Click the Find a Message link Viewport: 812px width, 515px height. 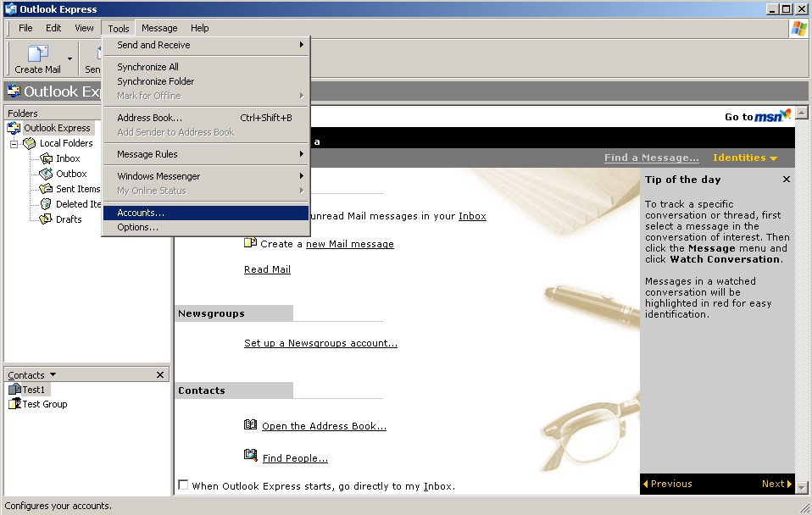651,158
